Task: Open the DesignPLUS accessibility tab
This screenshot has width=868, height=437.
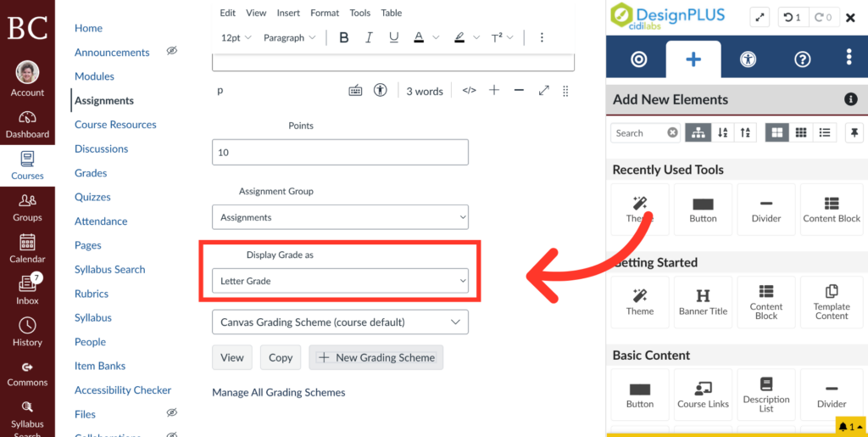Action: coord(748,59)
